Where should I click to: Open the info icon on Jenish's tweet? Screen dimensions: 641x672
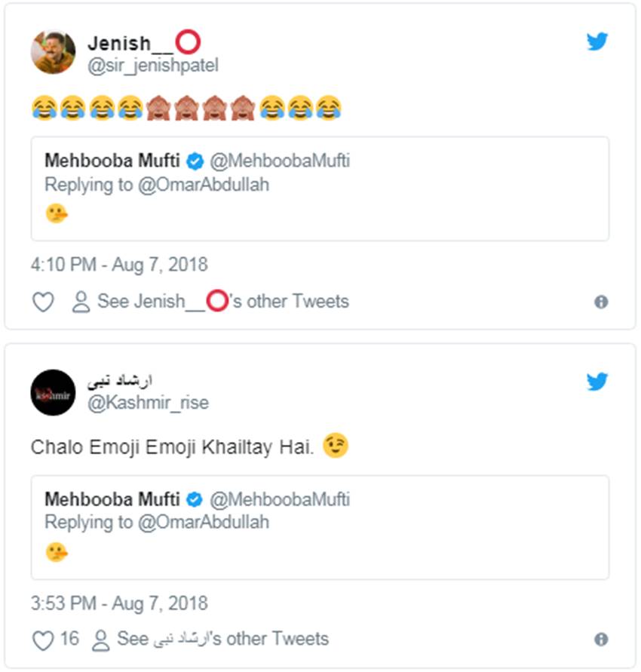[x=601, y=302]
